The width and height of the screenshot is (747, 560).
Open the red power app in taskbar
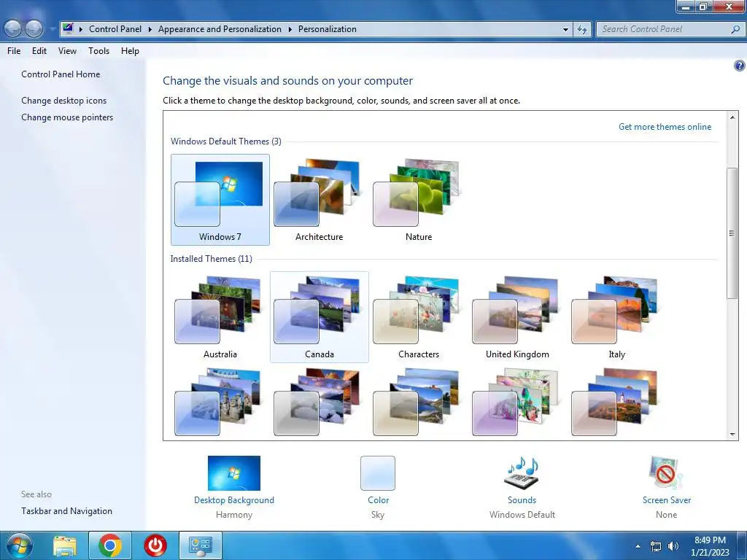click(x=155, y=545)
